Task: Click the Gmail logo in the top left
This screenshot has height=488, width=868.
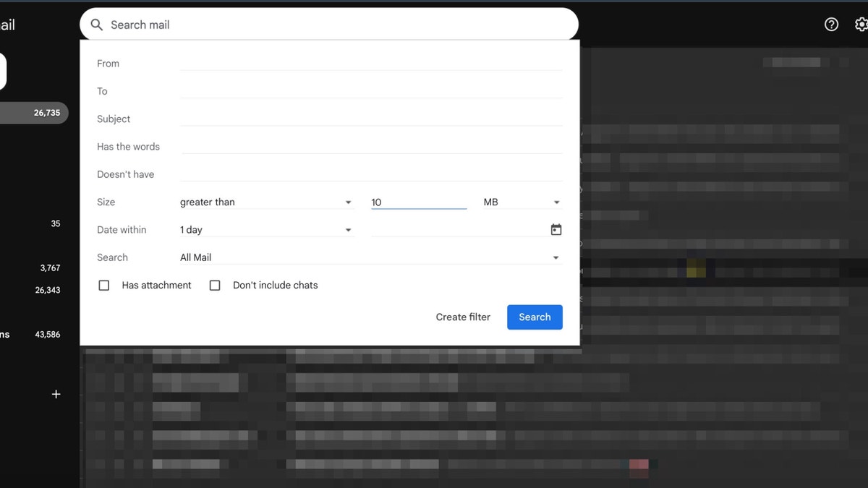Action: [7, 24]
